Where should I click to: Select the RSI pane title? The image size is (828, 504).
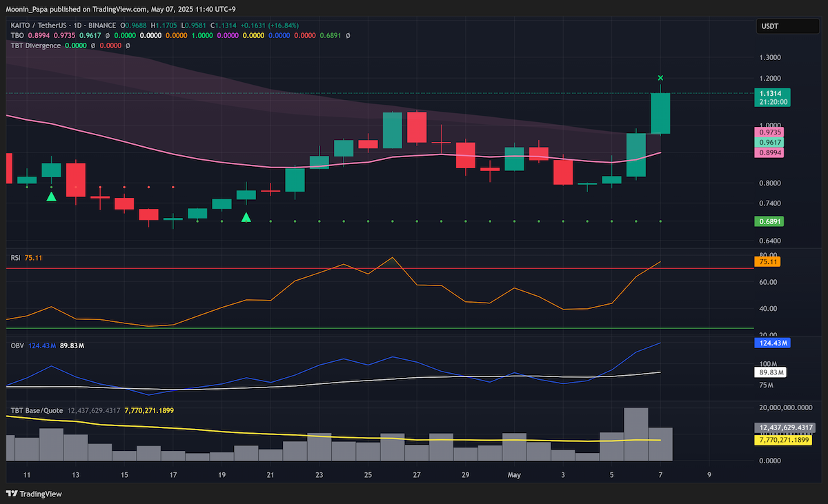point(15,258)
